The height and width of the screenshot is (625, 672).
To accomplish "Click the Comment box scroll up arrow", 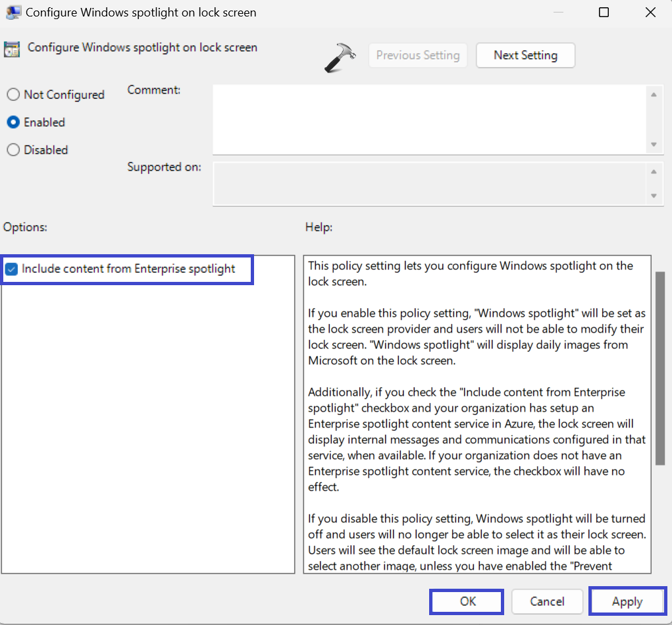I will click(x=653, y=95).
